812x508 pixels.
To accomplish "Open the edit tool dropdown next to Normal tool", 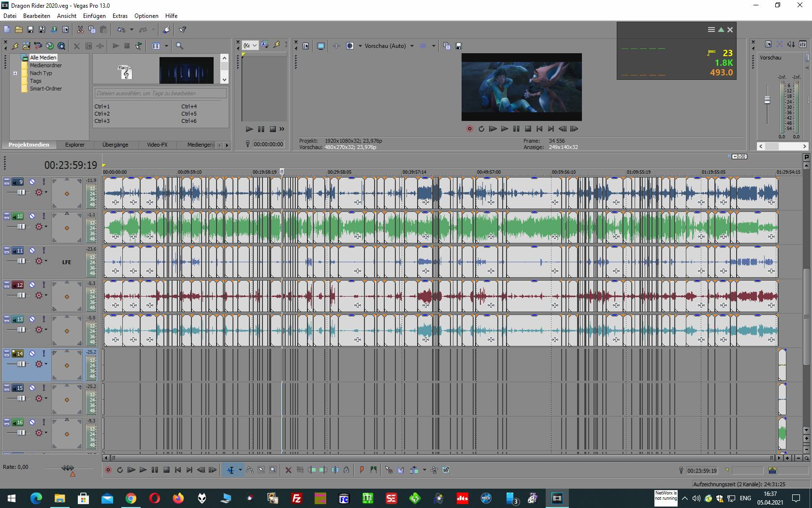I will pyautogui.click(x=240, y=470).
